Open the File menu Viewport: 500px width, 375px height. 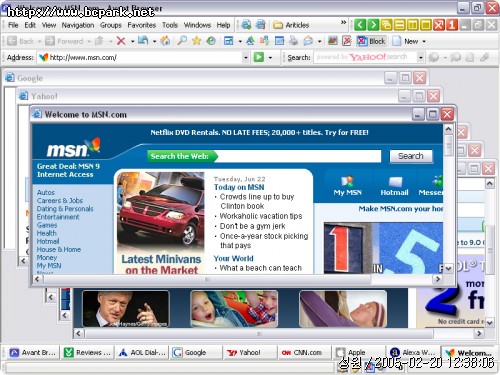(13, 25)
